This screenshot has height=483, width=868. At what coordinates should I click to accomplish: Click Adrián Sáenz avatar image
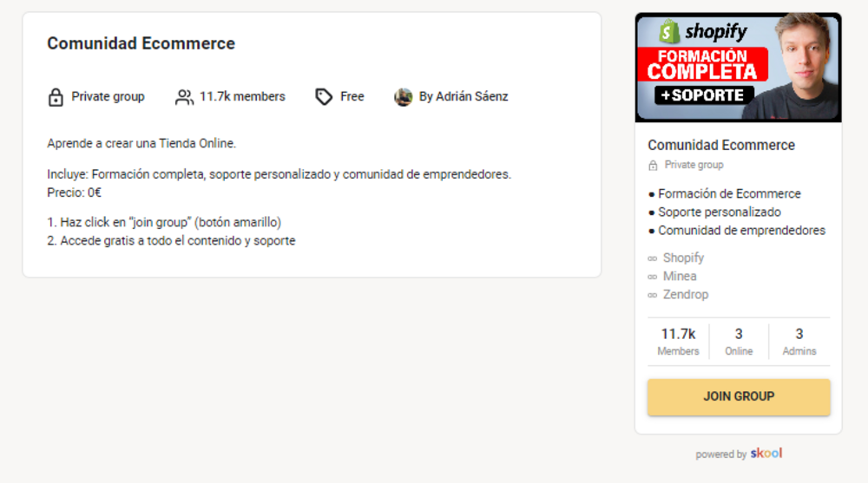pos(403,97)
